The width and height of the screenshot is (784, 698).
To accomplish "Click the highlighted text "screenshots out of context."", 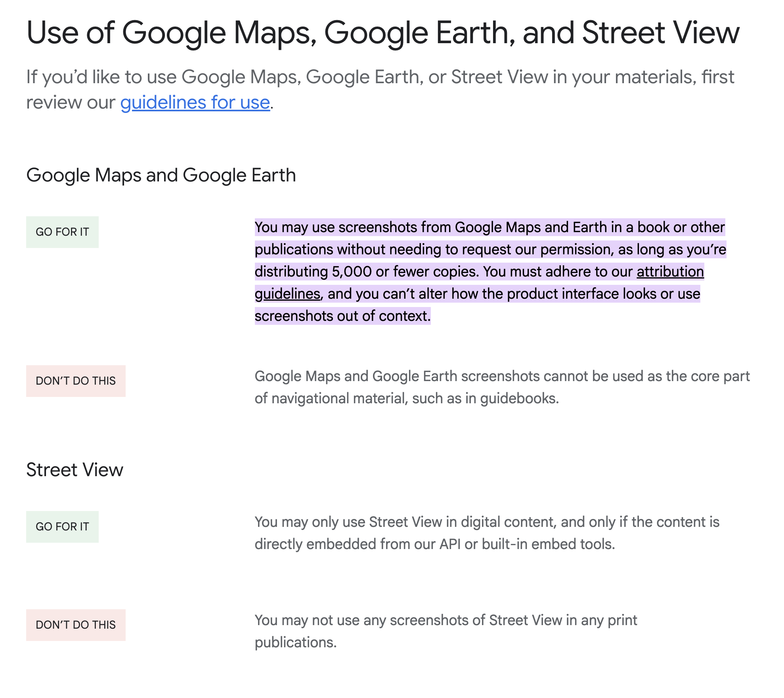I will click(342, 316).
